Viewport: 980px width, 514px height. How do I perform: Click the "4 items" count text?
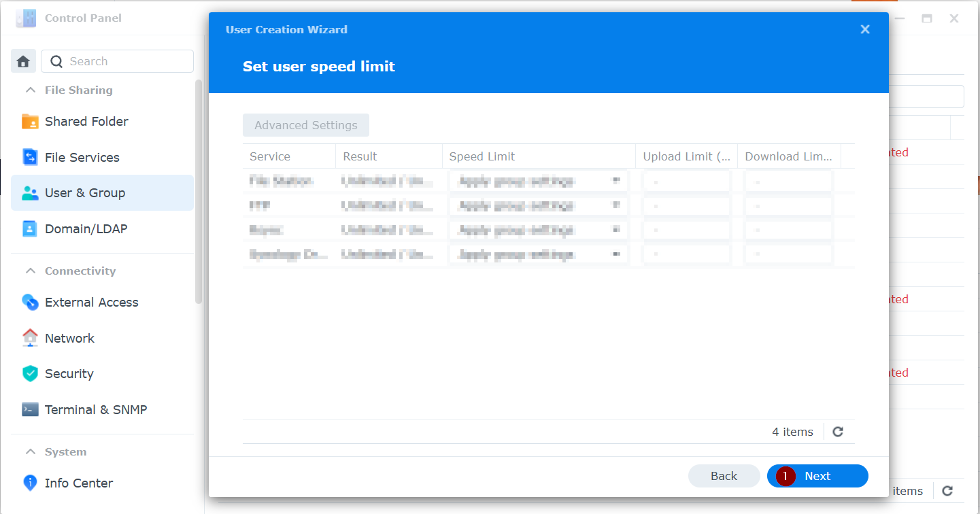coord(792,432)
